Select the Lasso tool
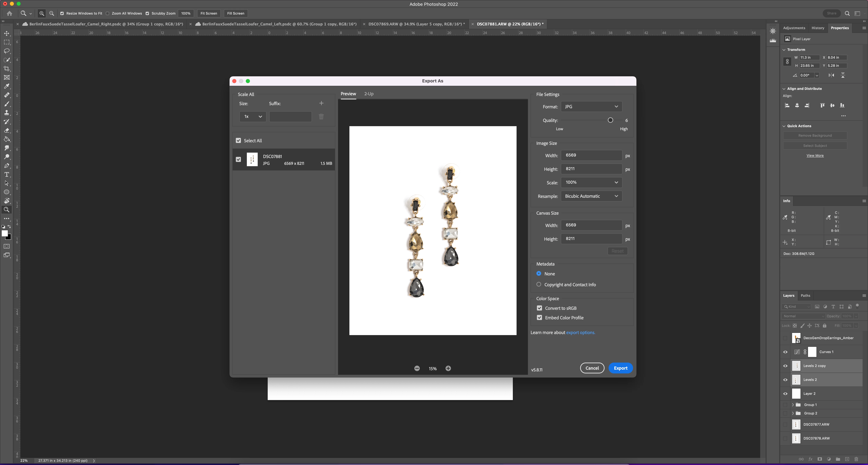 click(x=7, y=51)
